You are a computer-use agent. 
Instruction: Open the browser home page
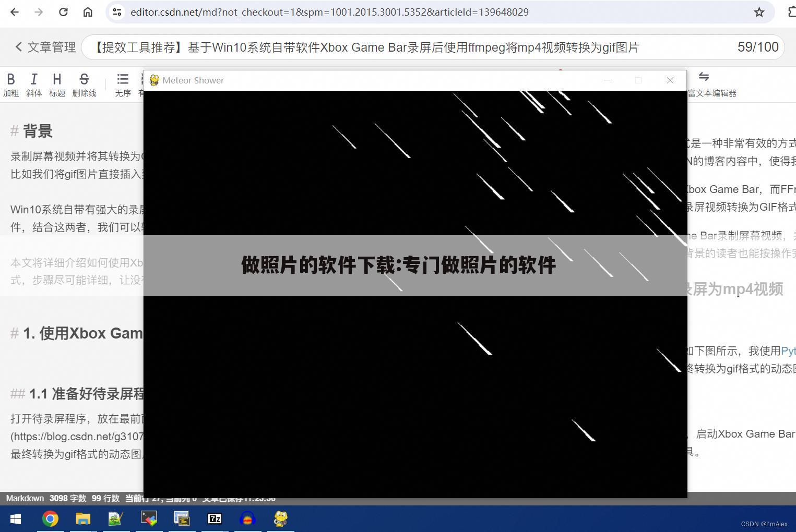88,12
